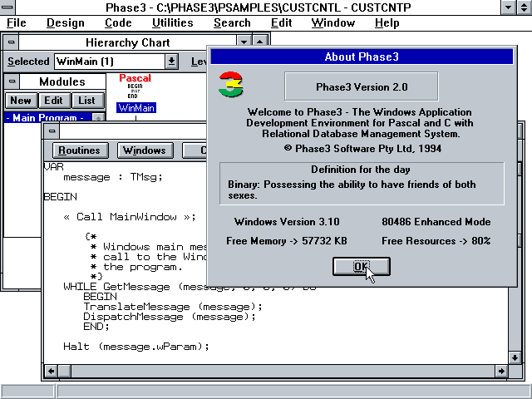Screen dimensions: 532x399
Task: Click the New button in Modules panel
Action: (x=21, y=101)
